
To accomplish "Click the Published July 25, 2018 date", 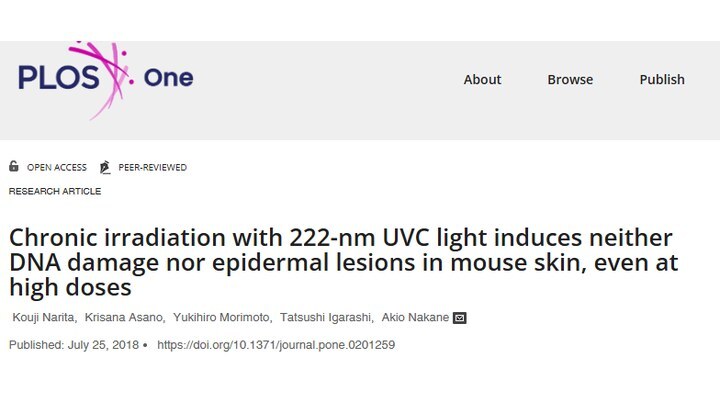I will tap(73, 345).
